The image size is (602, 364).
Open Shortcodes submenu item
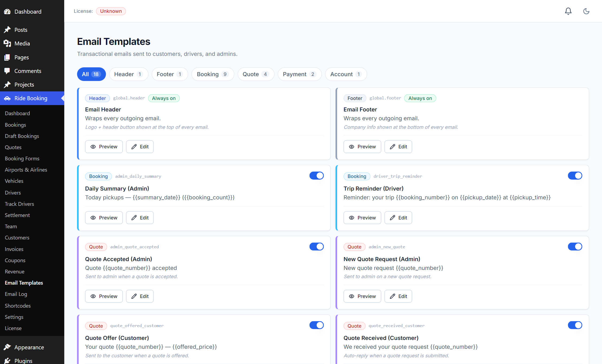(18, 306)
